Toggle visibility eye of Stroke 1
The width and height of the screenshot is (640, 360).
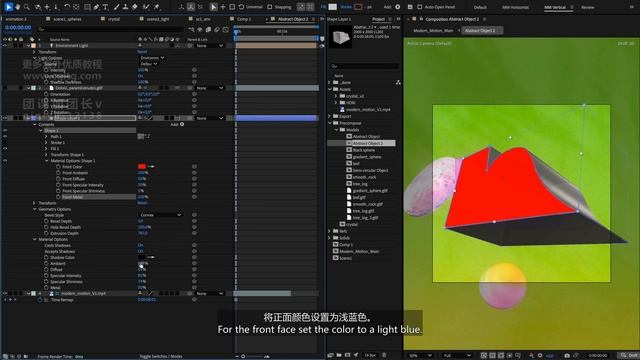(5, 143)
